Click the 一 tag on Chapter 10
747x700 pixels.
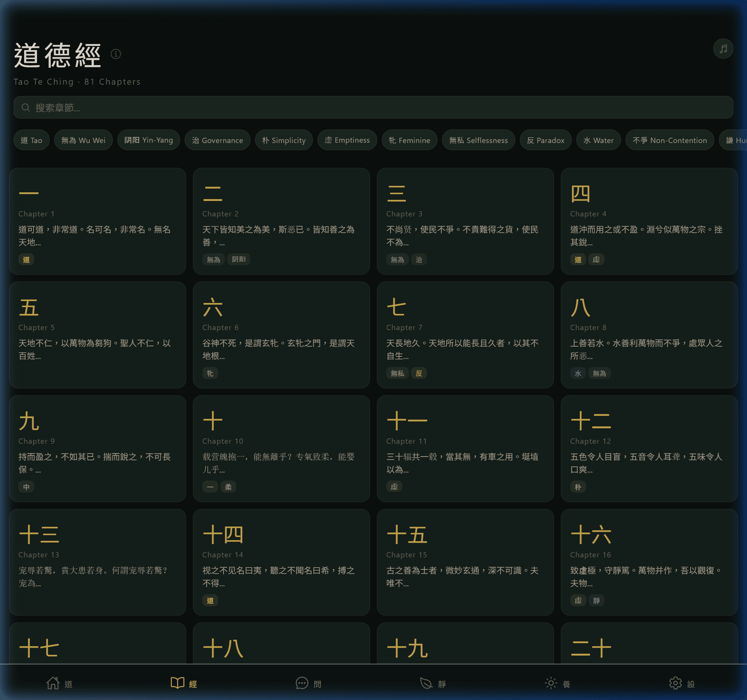210,487
